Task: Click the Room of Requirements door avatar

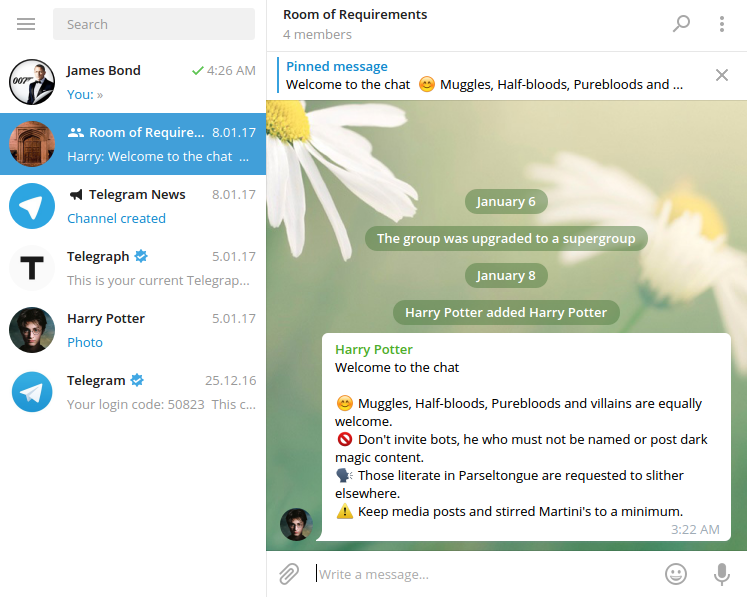Action: (32, 144)
